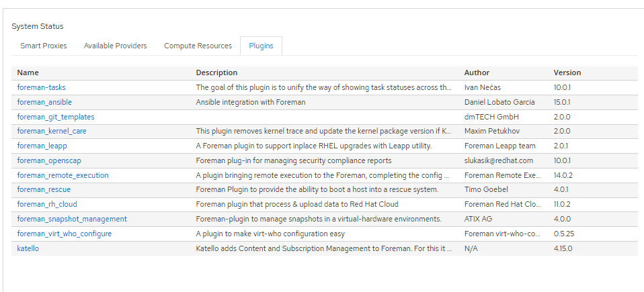Switch to the Smart Proxies tab
The width and height of the screenshot is (644, 292).
[44, 46]
